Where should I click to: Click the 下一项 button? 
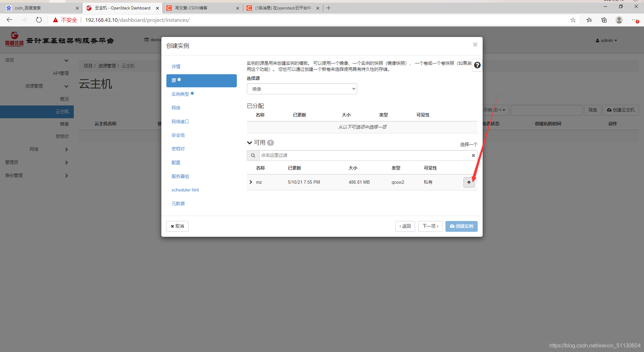pos(430,226)
